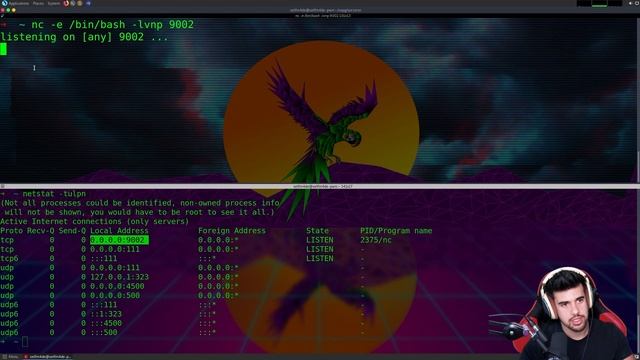
Task: Launch the red browser icon in top panel
Action: [x=66, y=3]
